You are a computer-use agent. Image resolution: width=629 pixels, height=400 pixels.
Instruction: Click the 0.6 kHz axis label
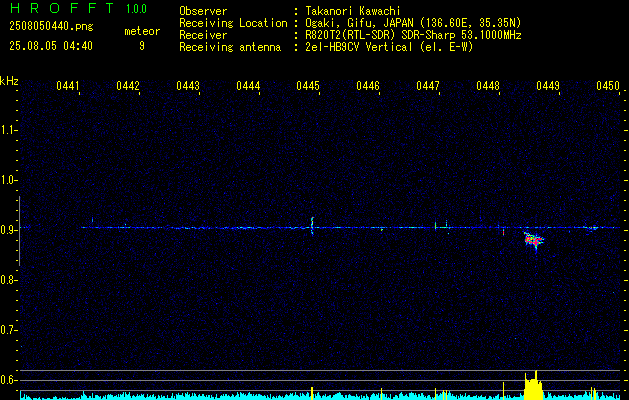point(8,380)
